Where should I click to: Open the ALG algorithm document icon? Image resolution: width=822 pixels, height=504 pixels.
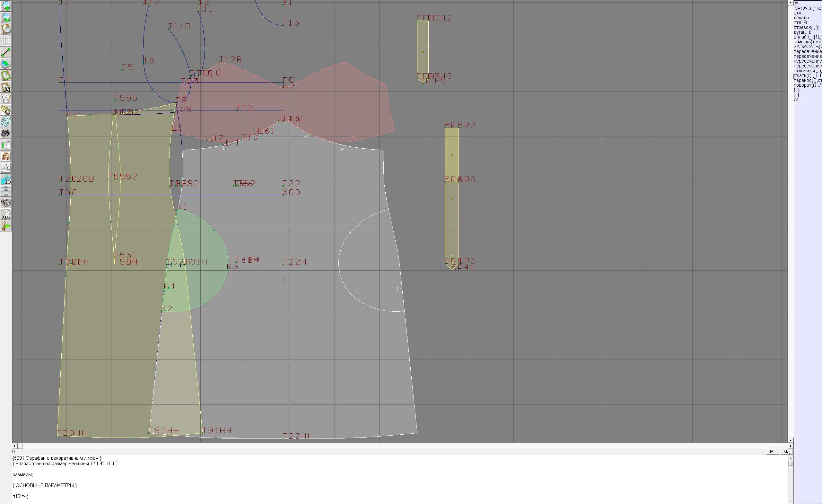coord(6,214)
